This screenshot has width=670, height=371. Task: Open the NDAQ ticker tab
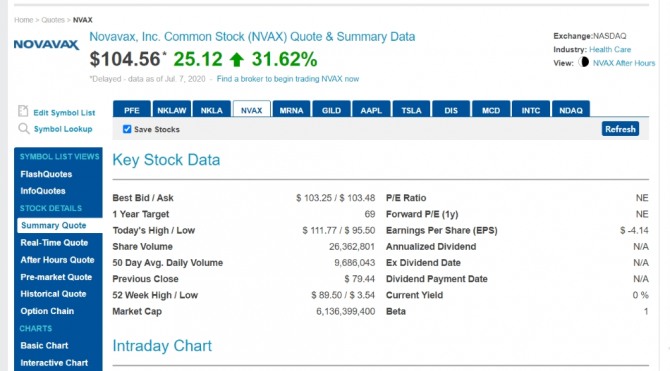[571, 109]
